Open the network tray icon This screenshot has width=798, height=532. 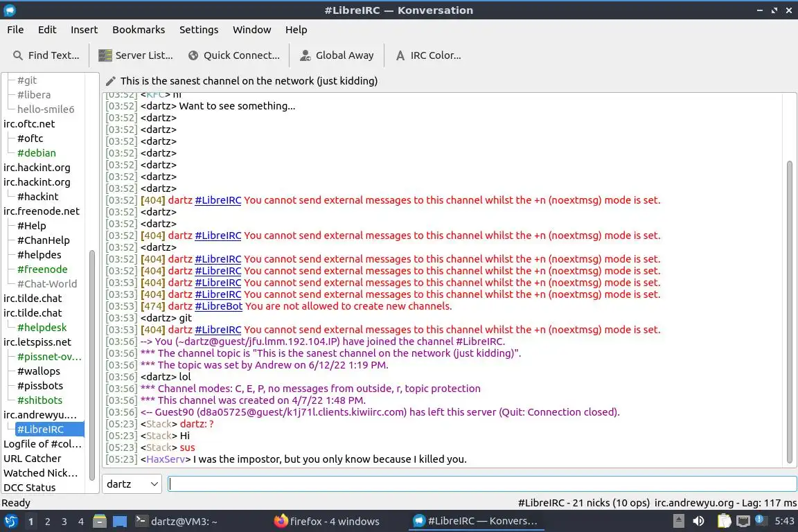tap(743, 522)
